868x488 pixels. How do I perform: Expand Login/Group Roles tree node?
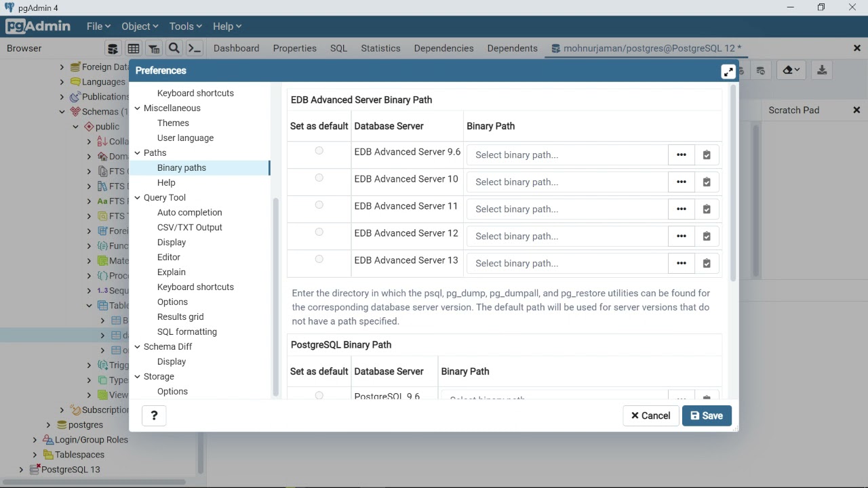(x=35, y=440)
